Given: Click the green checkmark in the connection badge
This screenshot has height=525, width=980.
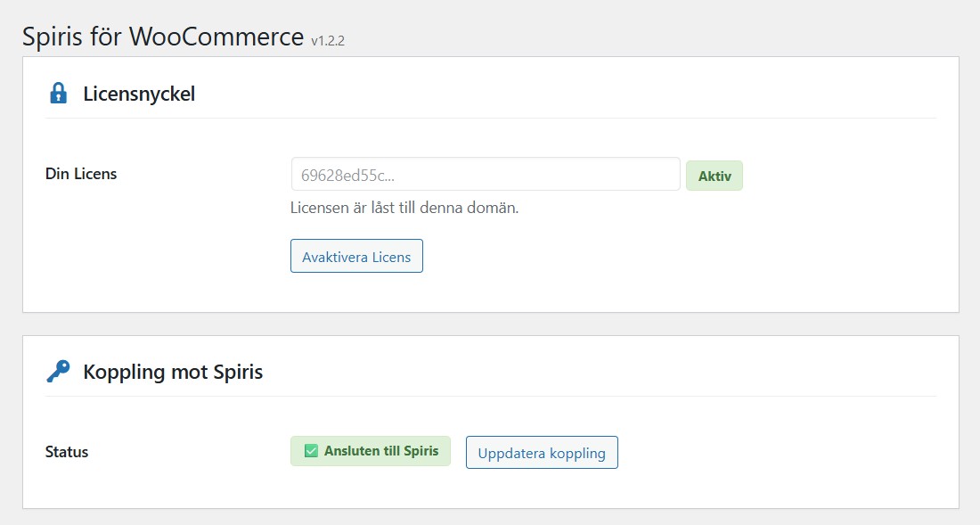Looking at the screenshot, I should click(x=311, y=451).
